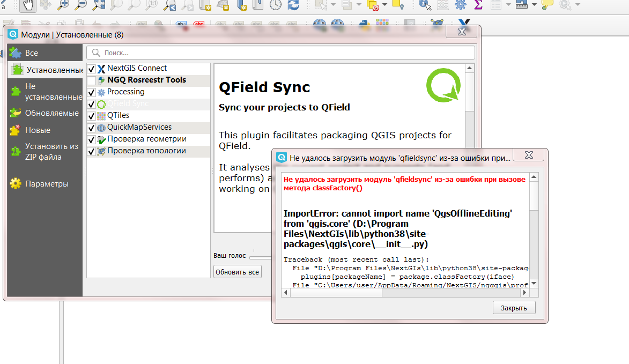
Task: Click the error dialog horizontal scrollbar
Action: (x=405, y=293)
